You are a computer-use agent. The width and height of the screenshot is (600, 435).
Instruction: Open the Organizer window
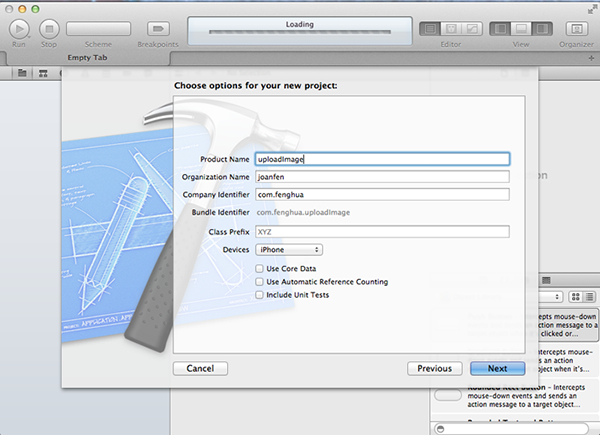pos(577,29)
